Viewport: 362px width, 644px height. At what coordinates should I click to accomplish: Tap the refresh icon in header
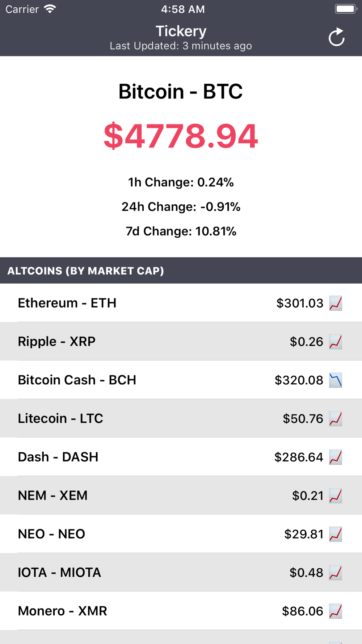click(x=336, y=37)
